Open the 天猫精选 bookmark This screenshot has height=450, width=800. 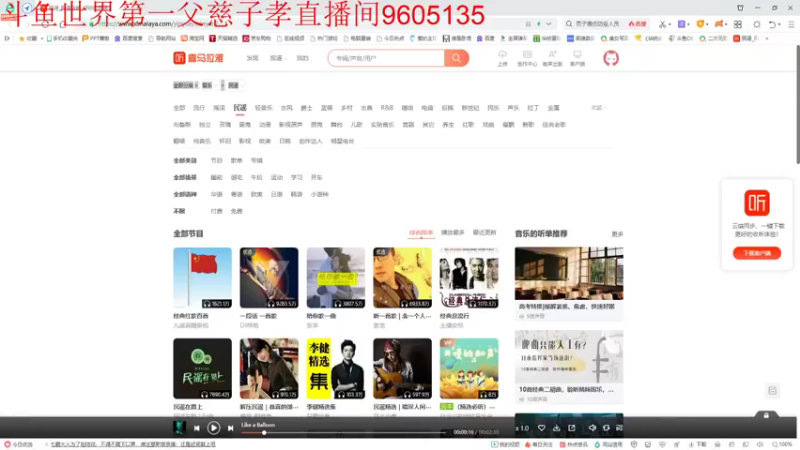tap(223, 38)
